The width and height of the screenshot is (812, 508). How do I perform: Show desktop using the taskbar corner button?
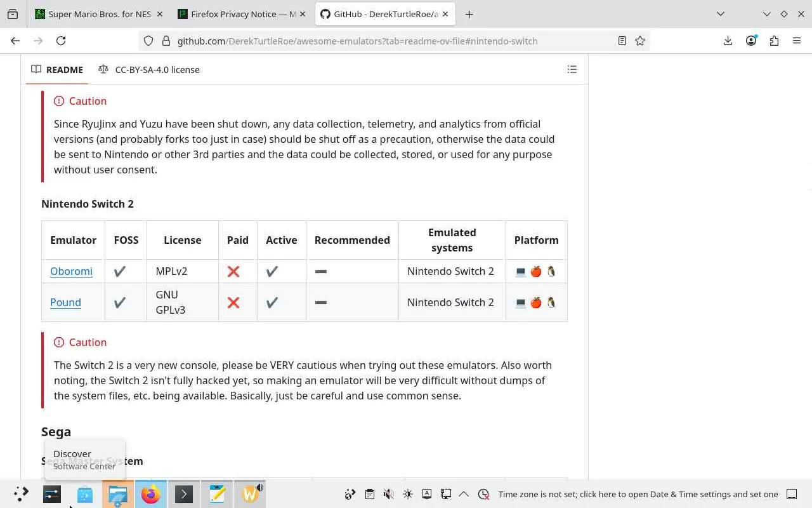click(792, 494)
